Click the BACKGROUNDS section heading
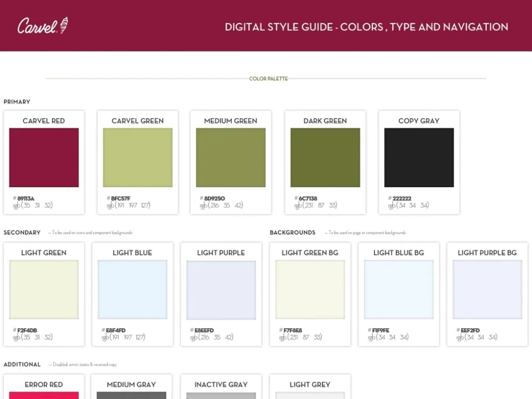The image size is (532, 399). point(292,232)
